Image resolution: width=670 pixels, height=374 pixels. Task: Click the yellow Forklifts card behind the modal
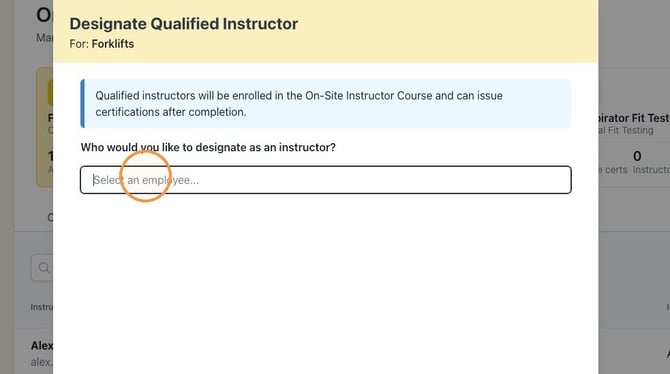point(44,127)
